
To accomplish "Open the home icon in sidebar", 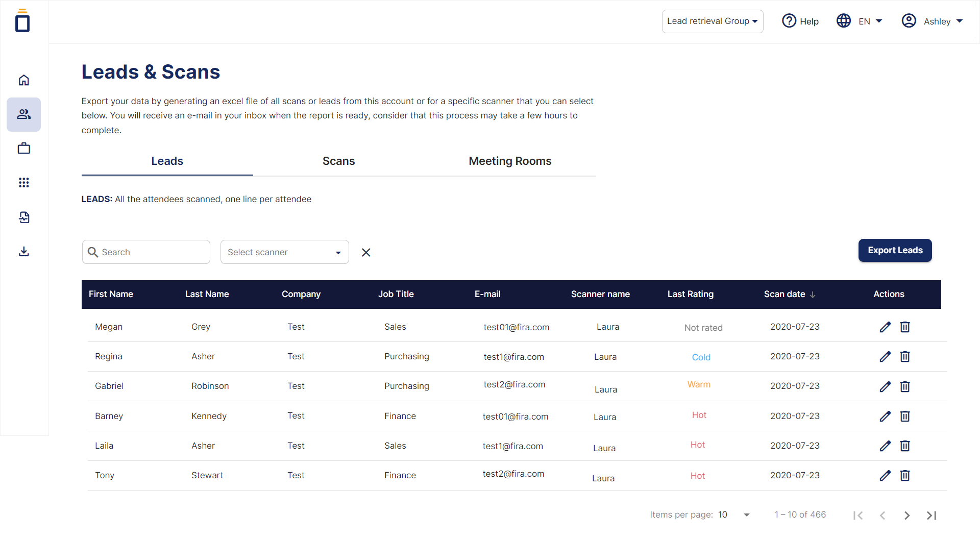I will click(x=23, y=80).
